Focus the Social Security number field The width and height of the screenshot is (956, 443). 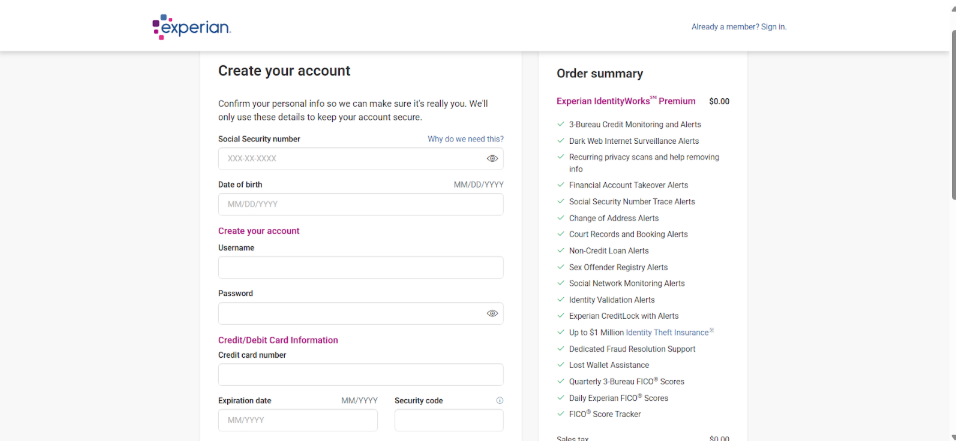coord(361,158)
